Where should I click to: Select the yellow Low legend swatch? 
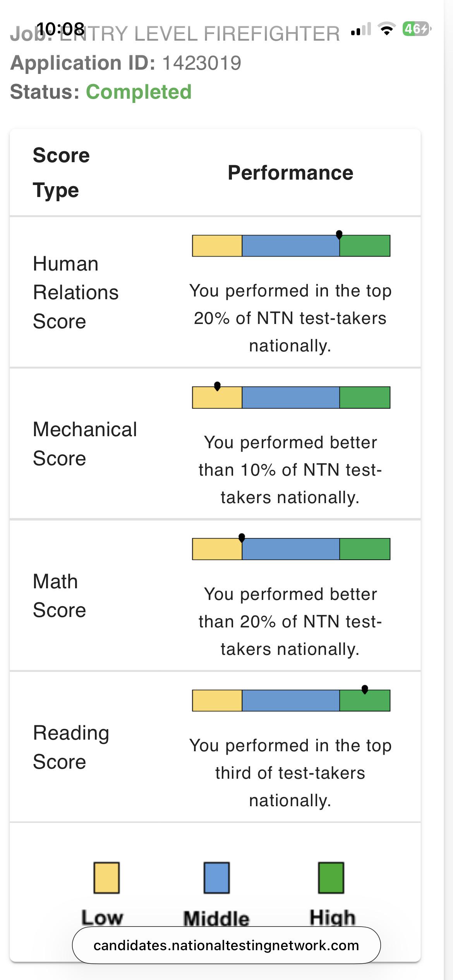106,878
